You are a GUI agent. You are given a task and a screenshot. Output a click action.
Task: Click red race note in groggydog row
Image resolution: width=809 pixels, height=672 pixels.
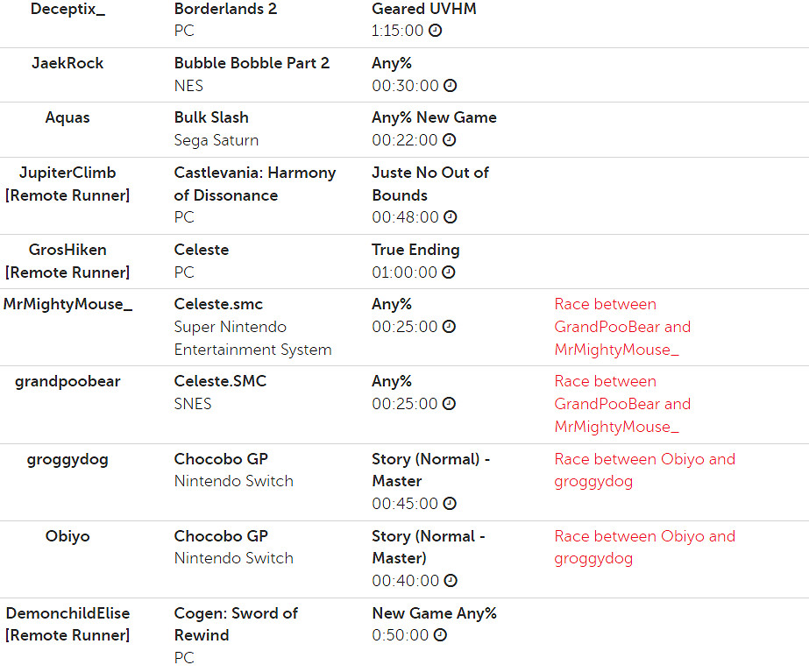[644, 470]
